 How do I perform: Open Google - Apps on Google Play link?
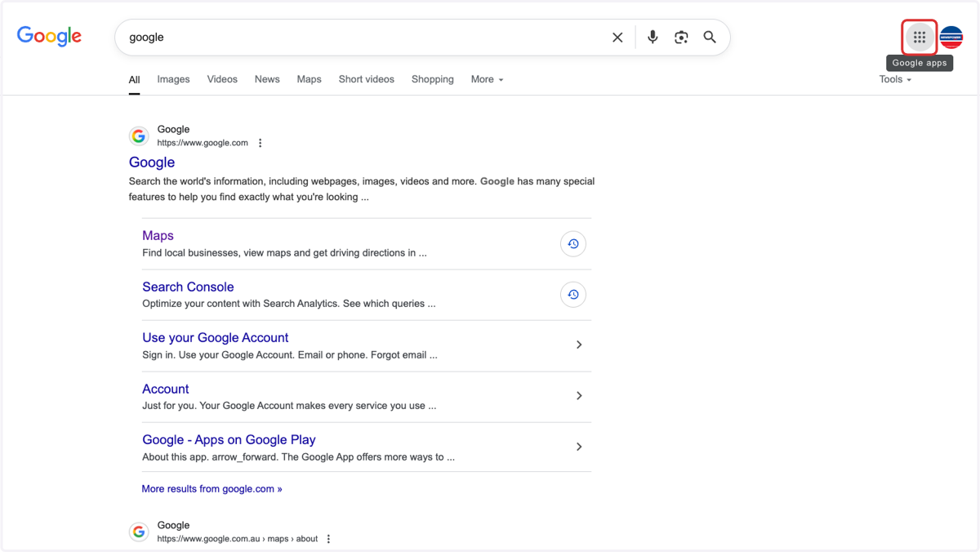coord(229,439)
